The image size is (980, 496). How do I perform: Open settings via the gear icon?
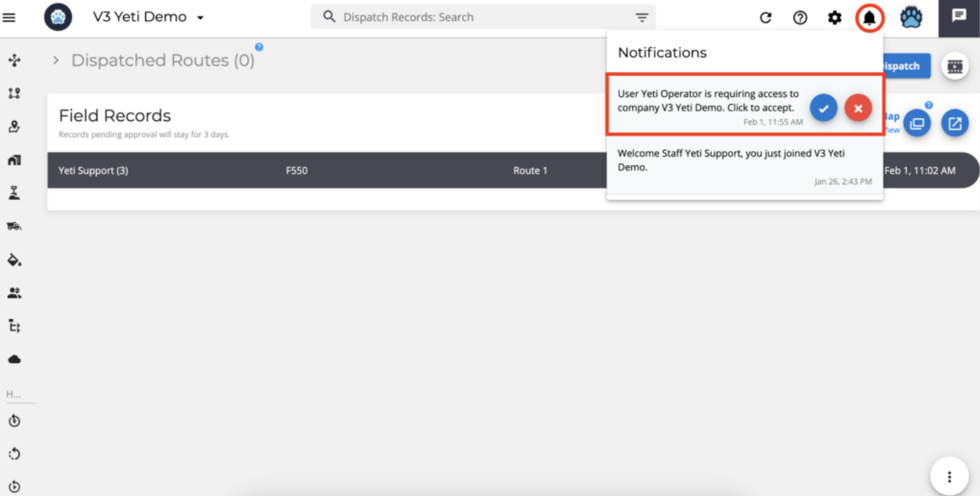[x=834, y=18]
